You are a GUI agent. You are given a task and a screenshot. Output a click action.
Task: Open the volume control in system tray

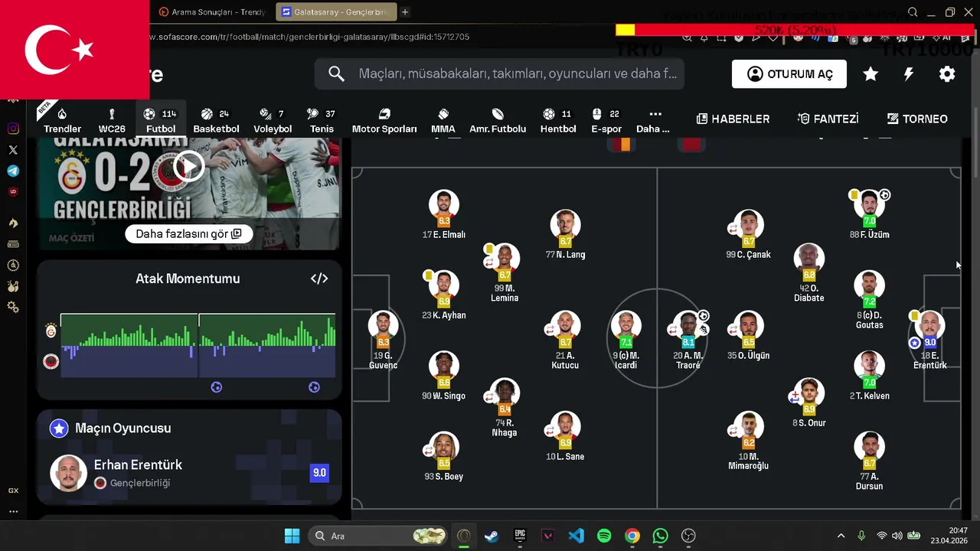click(897, 536)
